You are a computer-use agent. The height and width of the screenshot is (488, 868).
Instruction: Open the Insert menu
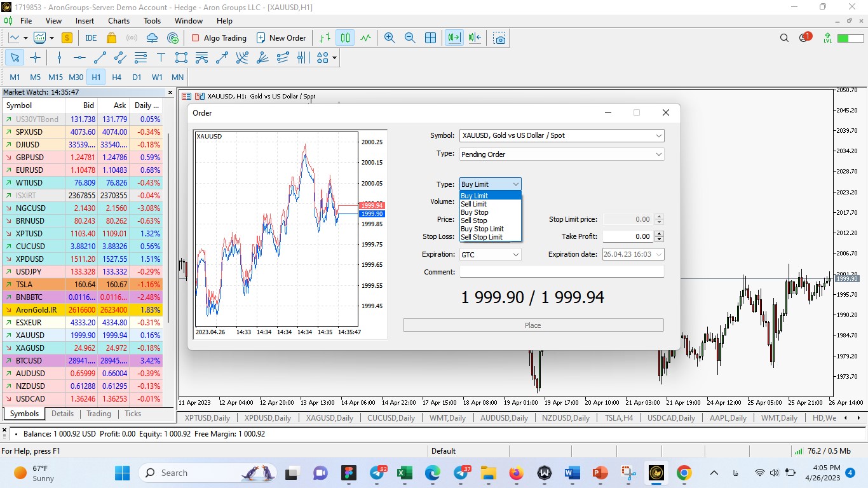coord(85,20)
